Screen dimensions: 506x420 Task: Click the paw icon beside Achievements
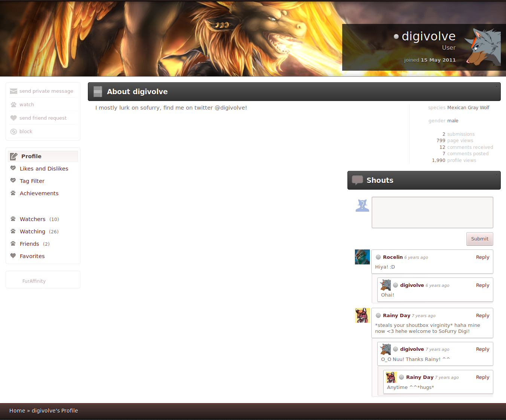click(13, 193)
